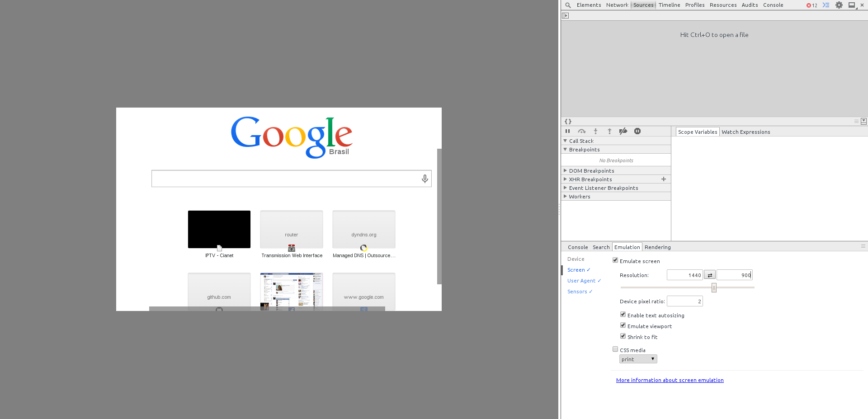Add an XHR breakpoint with plus icon

664,179
